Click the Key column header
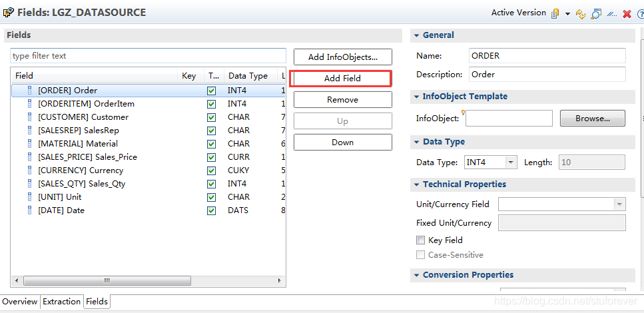644x313 pixels. (x=189, y=75)
